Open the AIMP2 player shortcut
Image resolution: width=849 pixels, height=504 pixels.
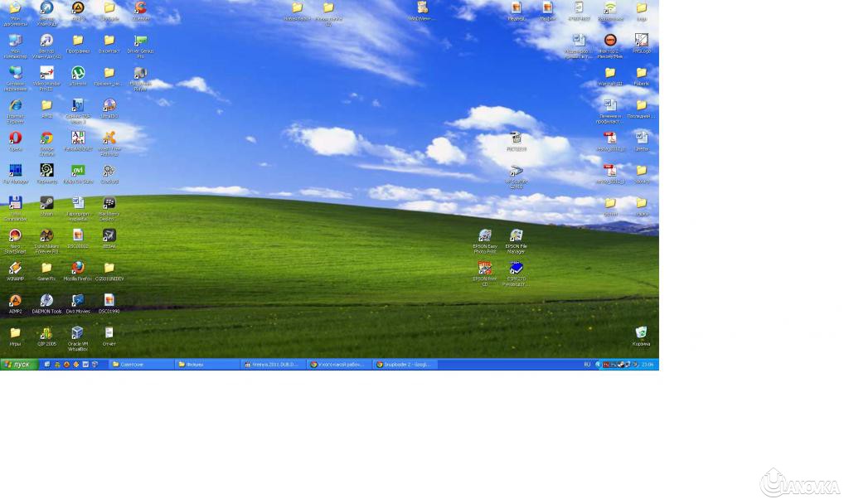pos(15,304)
